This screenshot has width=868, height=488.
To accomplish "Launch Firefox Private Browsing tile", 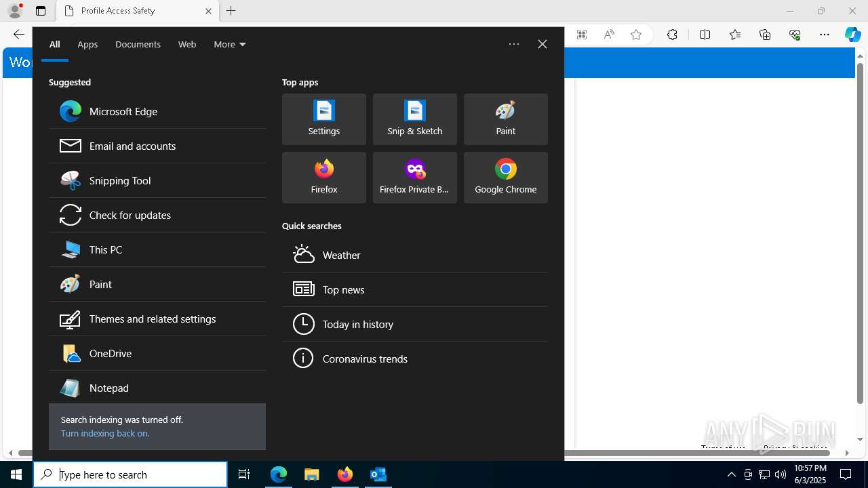I will click(415, 178).
